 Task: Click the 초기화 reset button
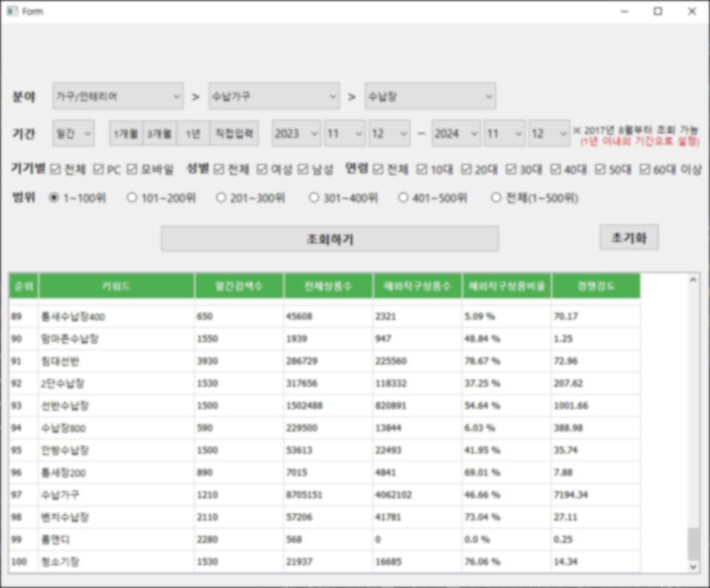pos(628,238)
